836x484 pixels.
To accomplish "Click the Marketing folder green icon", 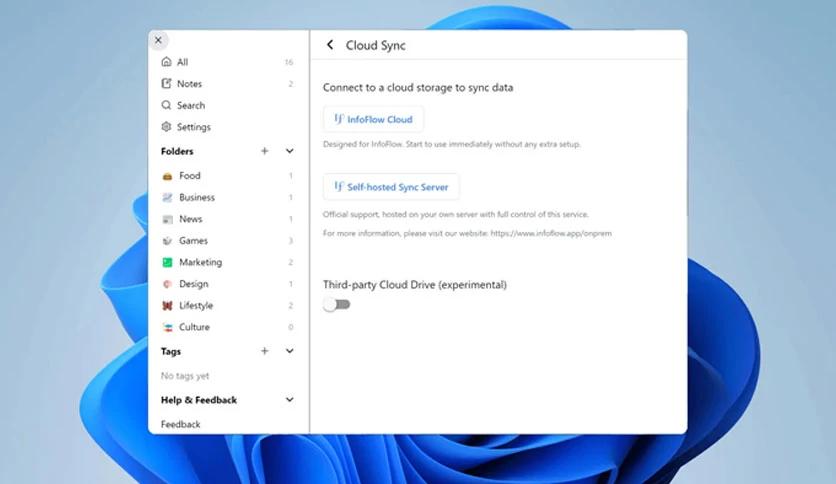I will pyautogui.click(x=167, y=263).
